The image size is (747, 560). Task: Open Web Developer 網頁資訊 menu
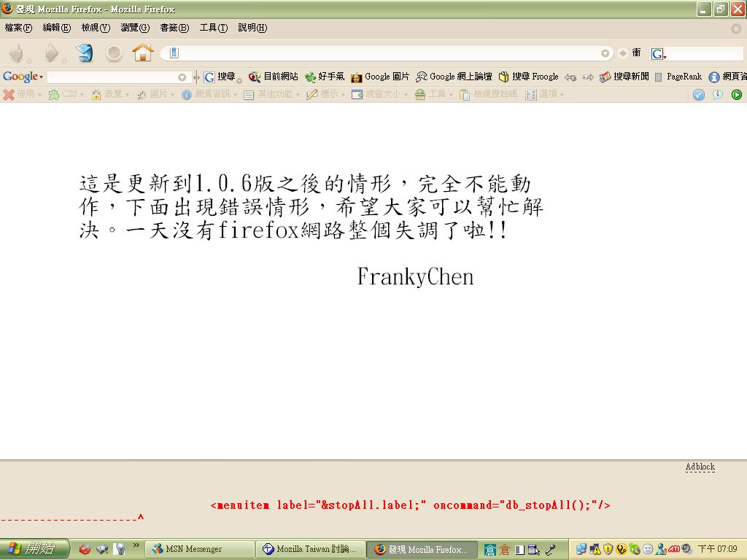[x=209, y=94]
